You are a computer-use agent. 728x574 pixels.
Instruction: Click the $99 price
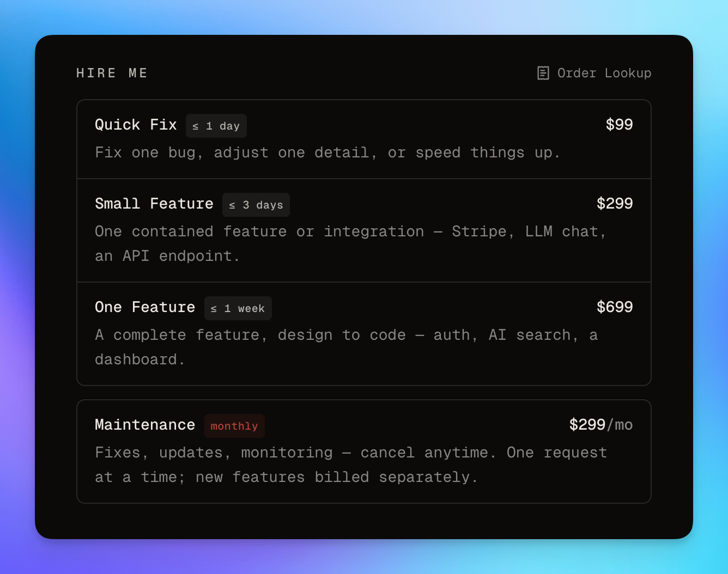click(619, 125)
